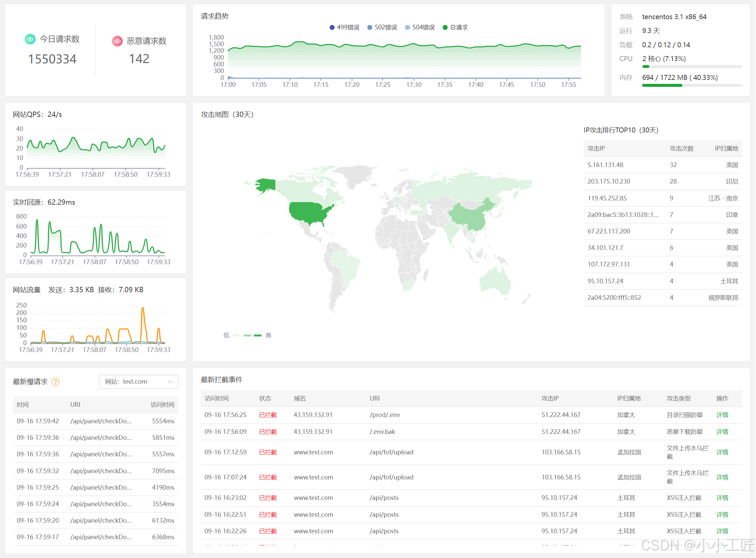Click the dropdown arrow in the site selector
The height and width of the screenshot is (558, 756).
coord(170,382)
